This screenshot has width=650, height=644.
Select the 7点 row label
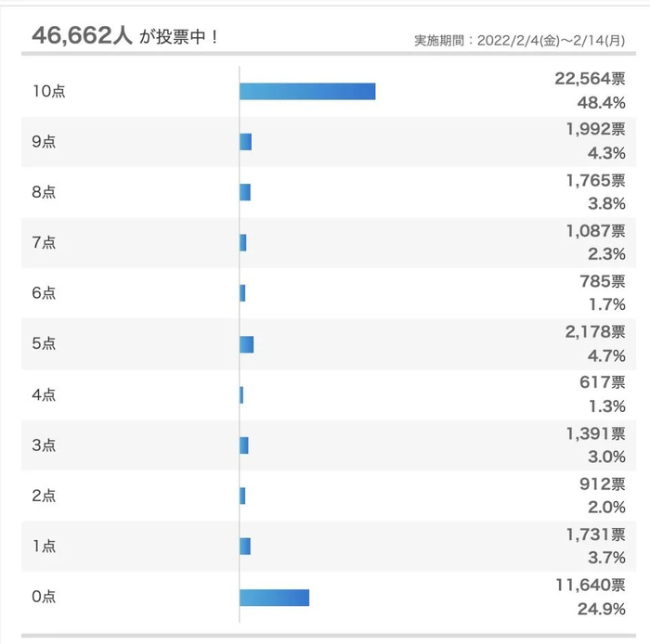tap(44, 243)
